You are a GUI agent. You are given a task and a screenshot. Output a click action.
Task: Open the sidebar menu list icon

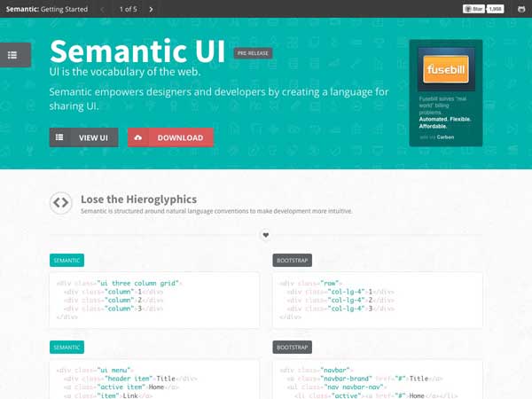(12, 55)
